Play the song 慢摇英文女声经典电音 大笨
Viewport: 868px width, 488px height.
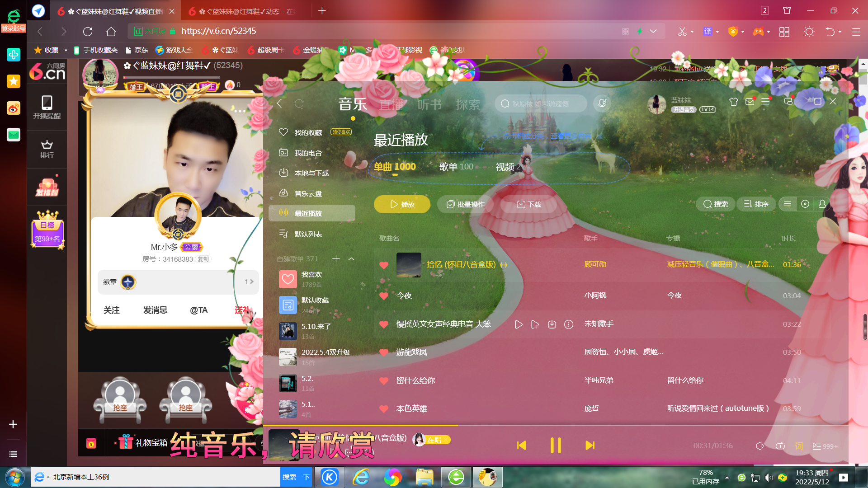(x=519, y=324)
